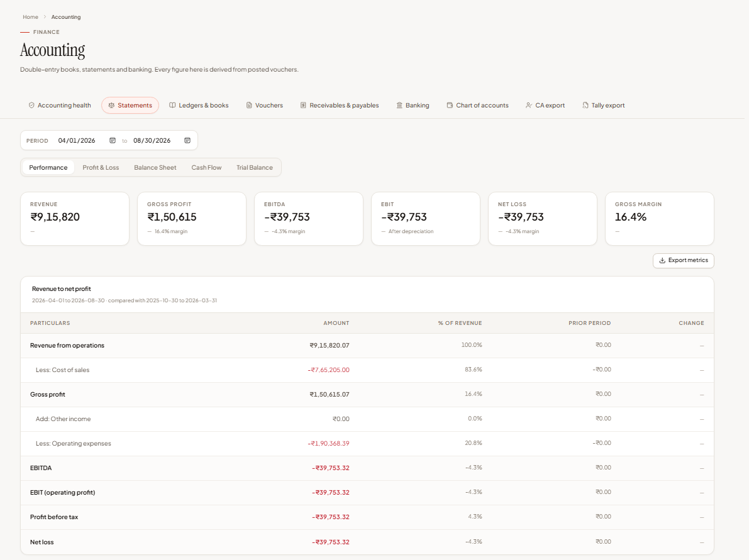The image size is (749, 560).
Task: Click the Export metrics button
Action: click(684, 261)
